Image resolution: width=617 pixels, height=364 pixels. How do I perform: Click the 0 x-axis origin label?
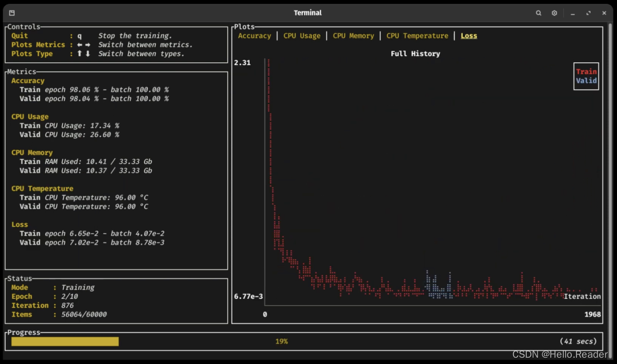(265, 314)
